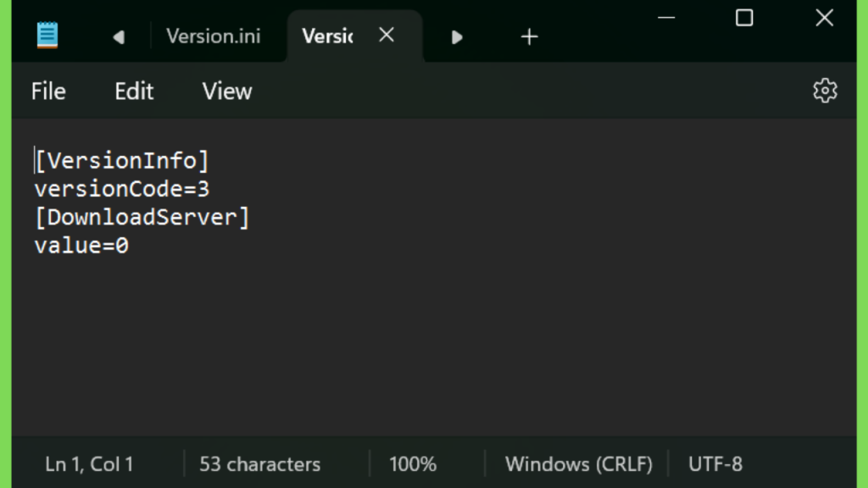Close the active tab with its X
This screenshot has width=868, height=488.
pyautogui.click(x=387, y=36)
